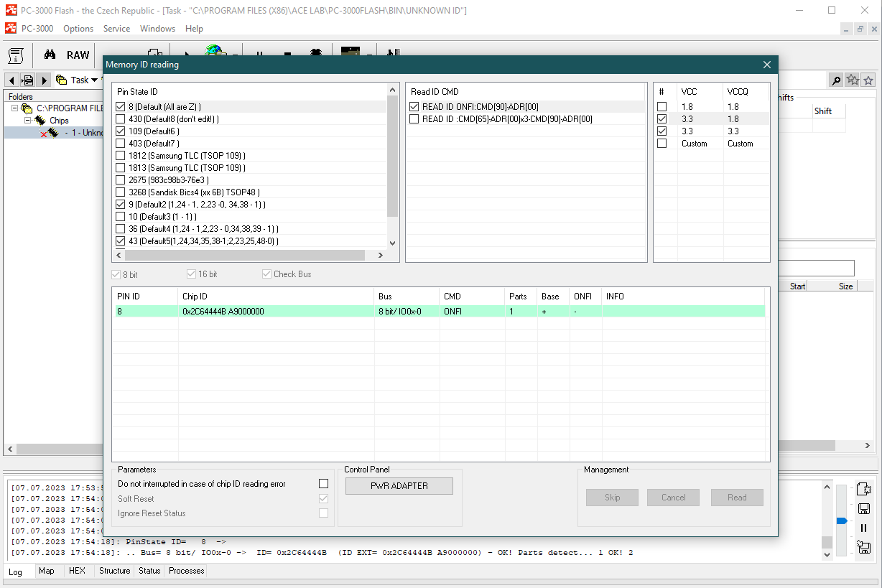The width and height of the screenshot is (882, 588).
Task: Click the blue log level slider handle
Action: [842, 521]
